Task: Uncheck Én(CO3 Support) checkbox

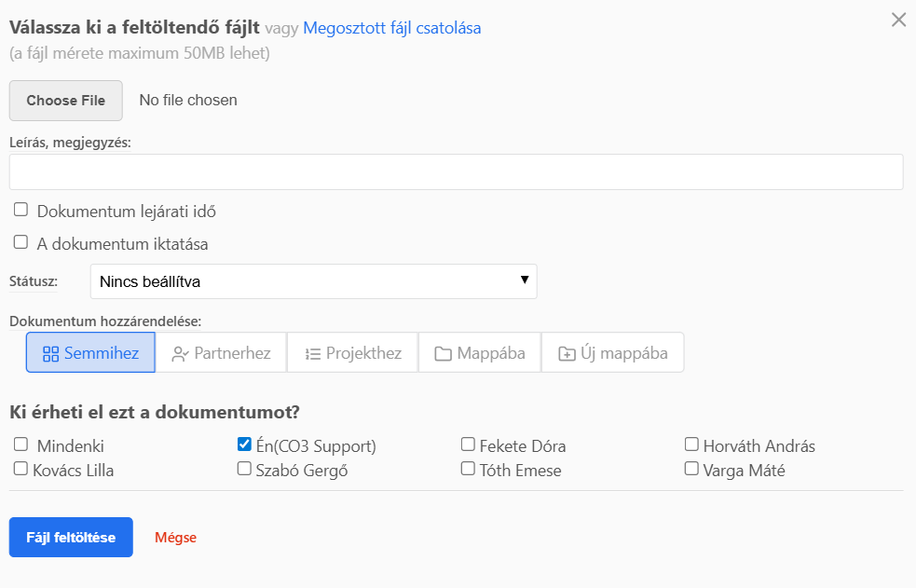Action: tap(245, 444)
